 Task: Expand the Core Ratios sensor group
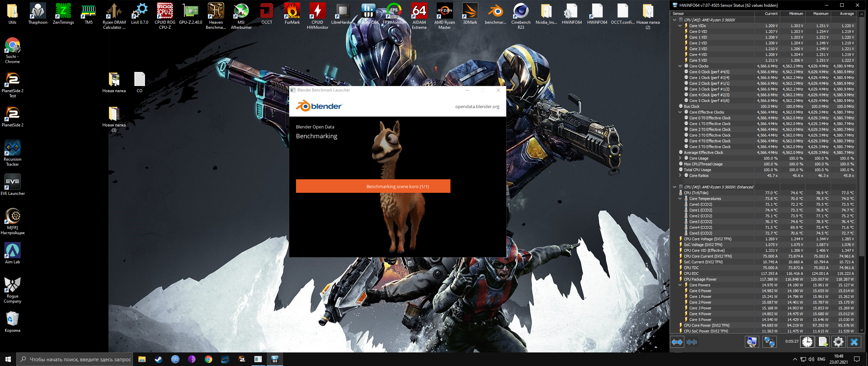[x=680, y=176]
